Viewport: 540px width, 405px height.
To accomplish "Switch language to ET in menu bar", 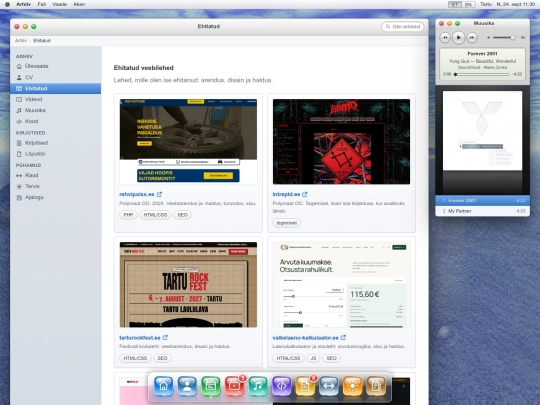I will [455, 4].
